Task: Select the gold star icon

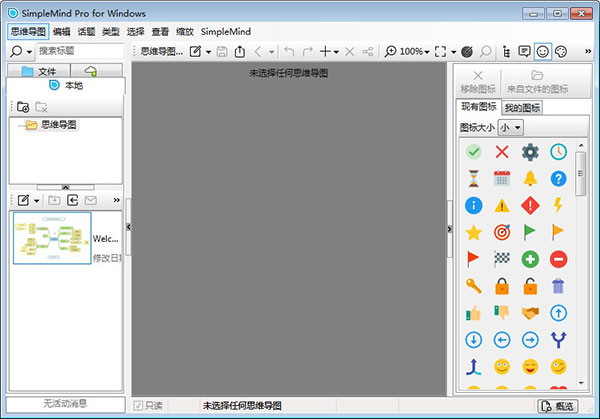Action: [474, 232]
